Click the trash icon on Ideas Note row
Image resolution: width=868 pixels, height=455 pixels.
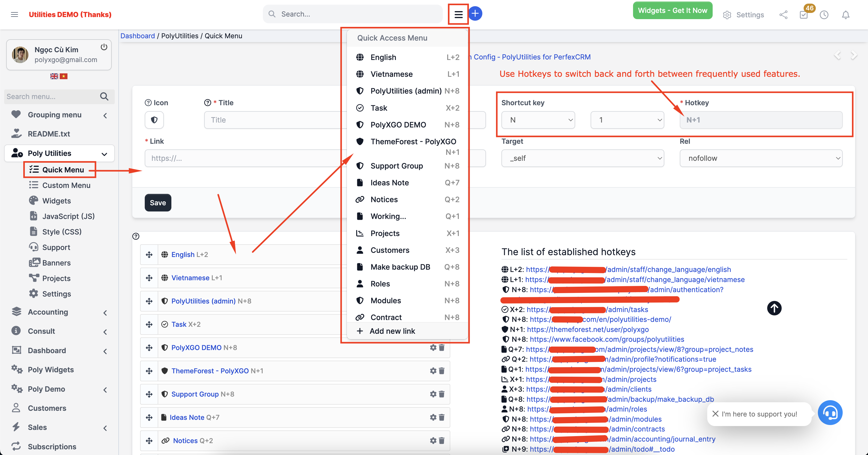441,417
